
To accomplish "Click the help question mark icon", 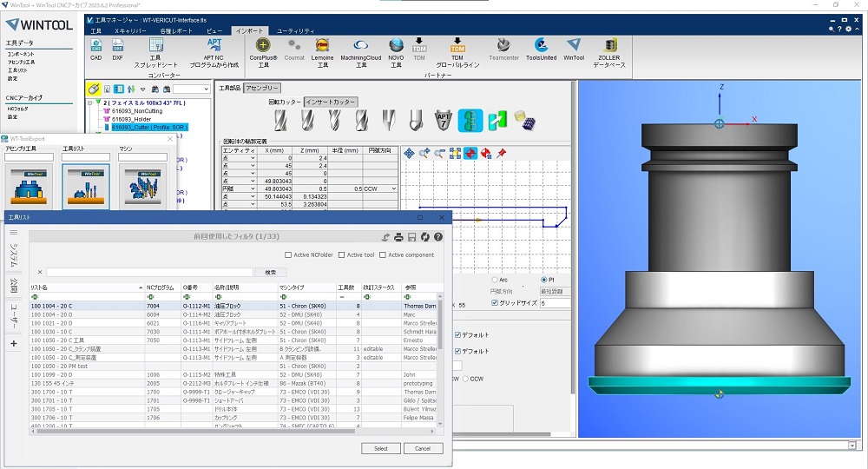I will [x=438, y=237].
